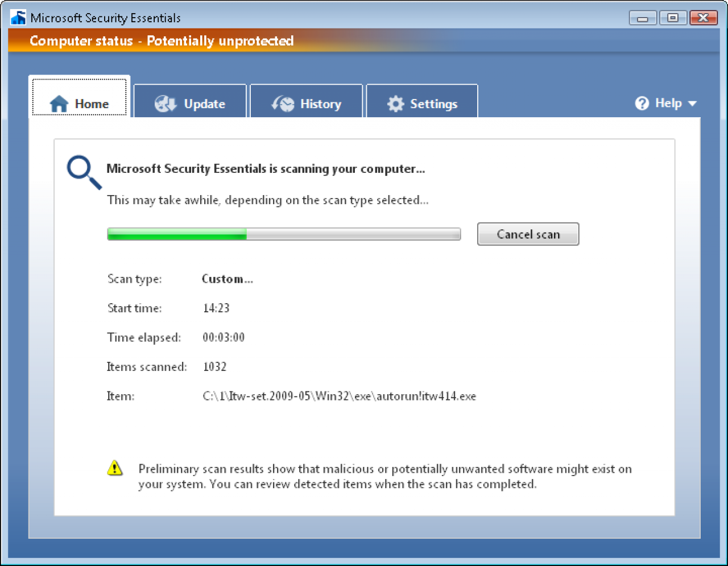
Task: Open the Help menu label
Action: 668,103
